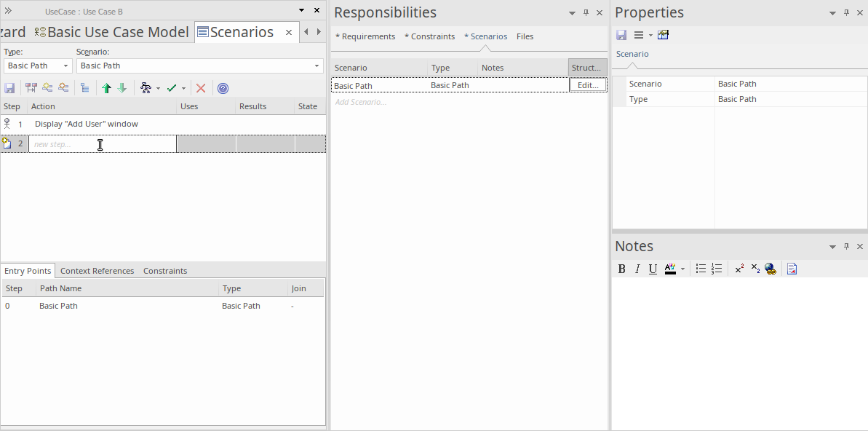The width and height of the screenshot is (868, 431).
Task: Open the Scenario combo box dropdown
Action: pos(316,66)
